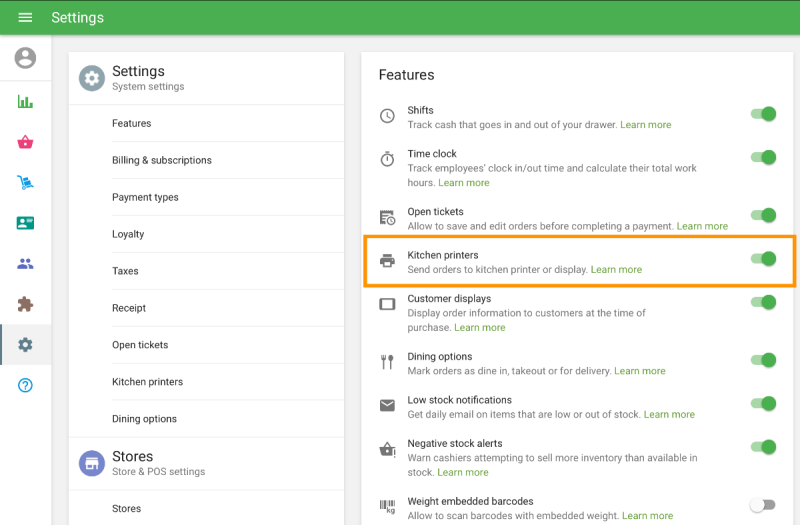
Task: Open the Employees ID card icon
Action: coord(25,223)
